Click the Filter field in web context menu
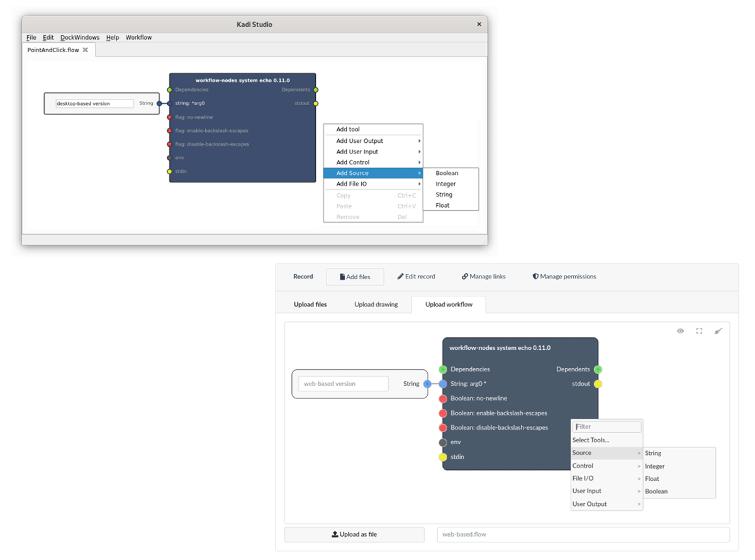Image resolution: width=755 pixels, height=560 pixels. pos(607,427)
